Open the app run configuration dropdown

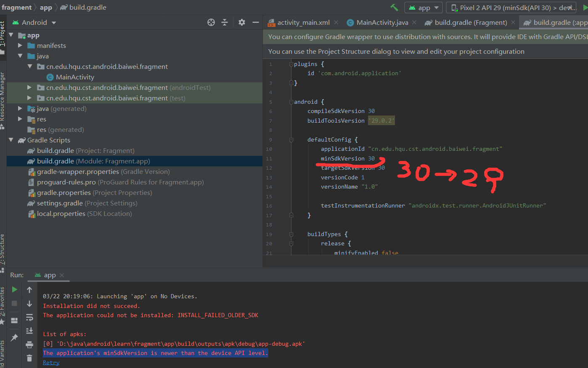click(423, 7)
